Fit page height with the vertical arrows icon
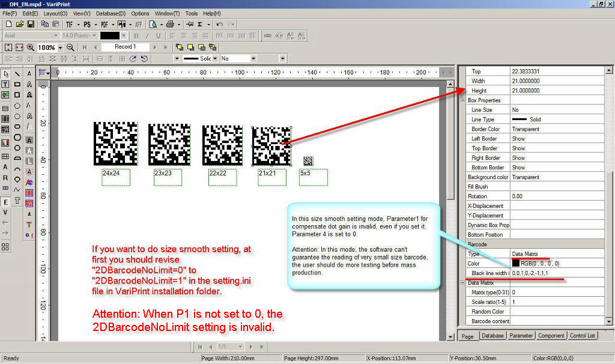Image resolution: width=615 pixels, height=364 pixels. point(8,47)
